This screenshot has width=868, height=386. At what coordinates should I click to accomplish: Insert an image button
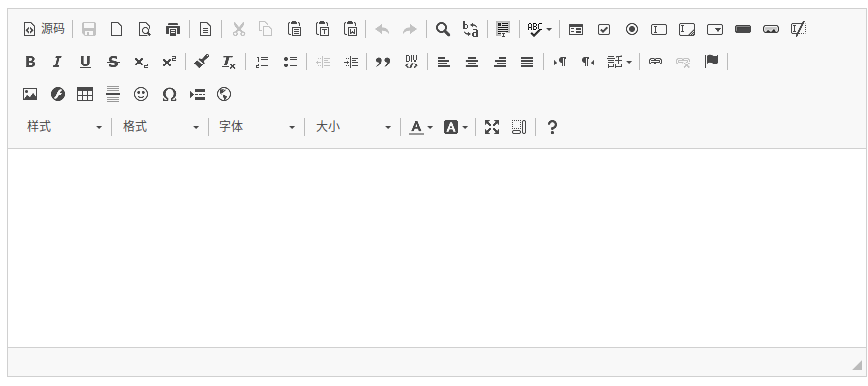click(x=771, y=29)
